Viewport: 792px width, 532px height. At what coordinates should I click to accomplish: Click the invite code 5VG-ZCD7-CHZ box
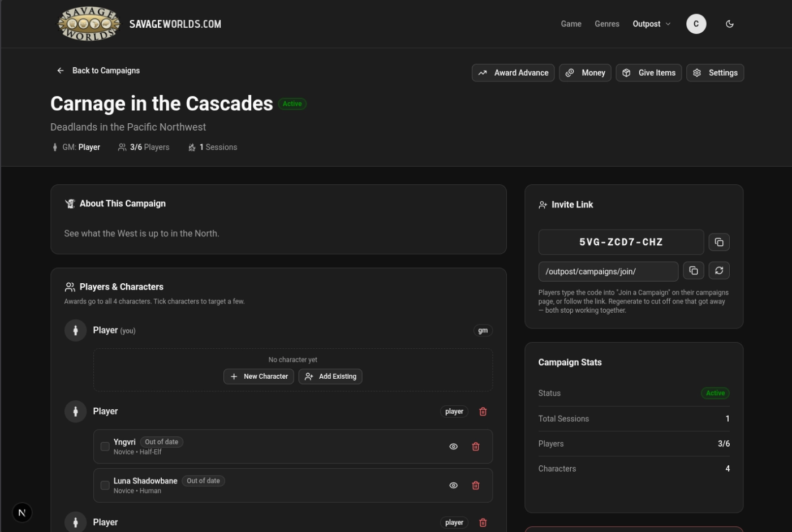point(621,242)
